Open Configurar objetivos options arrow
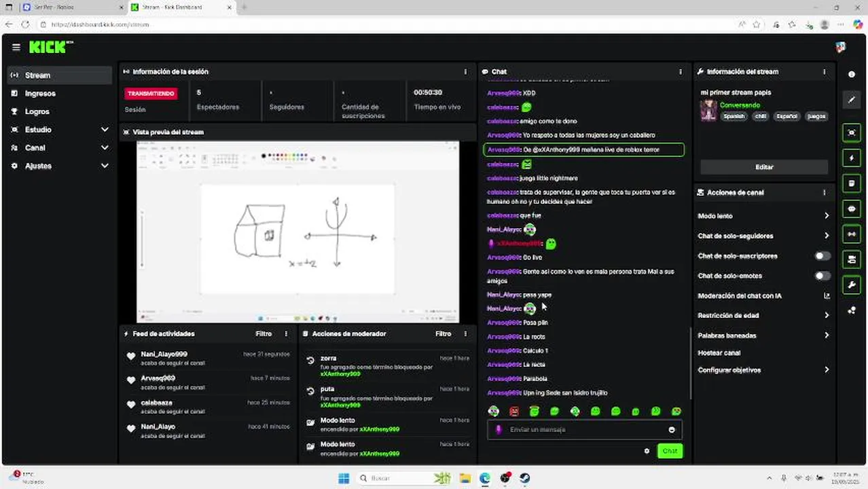 point(827,370)
